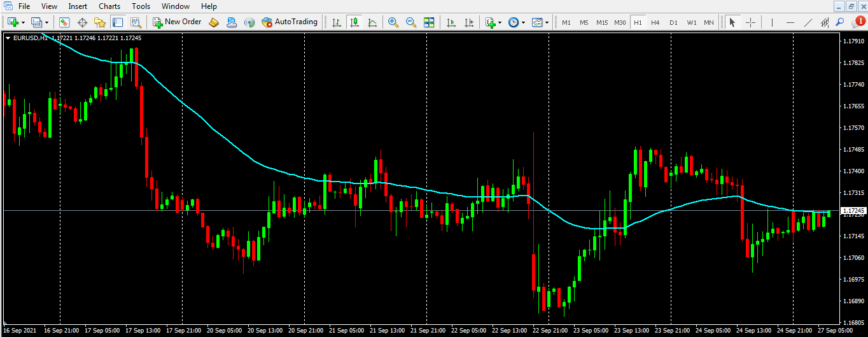Select the Trendline drawing tool
The width and height of the screenshot is (868, 337).
[x=808, y=22]
